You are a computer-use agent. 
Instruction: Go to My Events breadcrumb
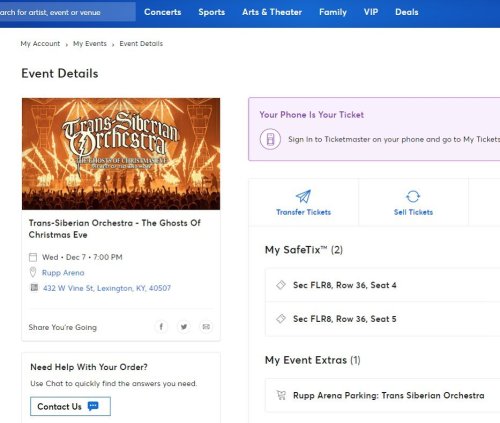click(x=90, y=44)
